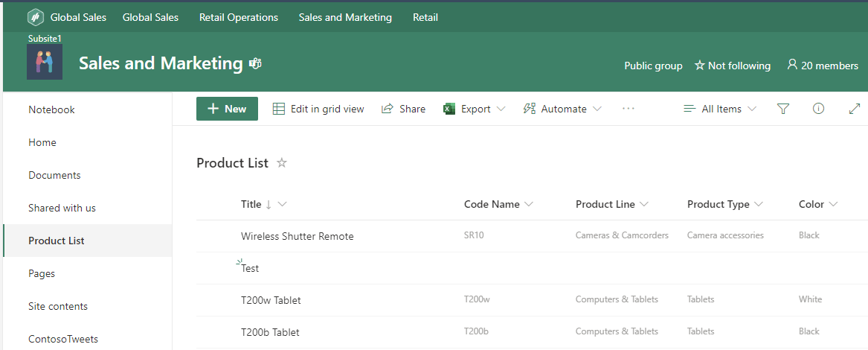Favorite the Product List with star icon
The image size is (868, 350).
click(282, 163)
